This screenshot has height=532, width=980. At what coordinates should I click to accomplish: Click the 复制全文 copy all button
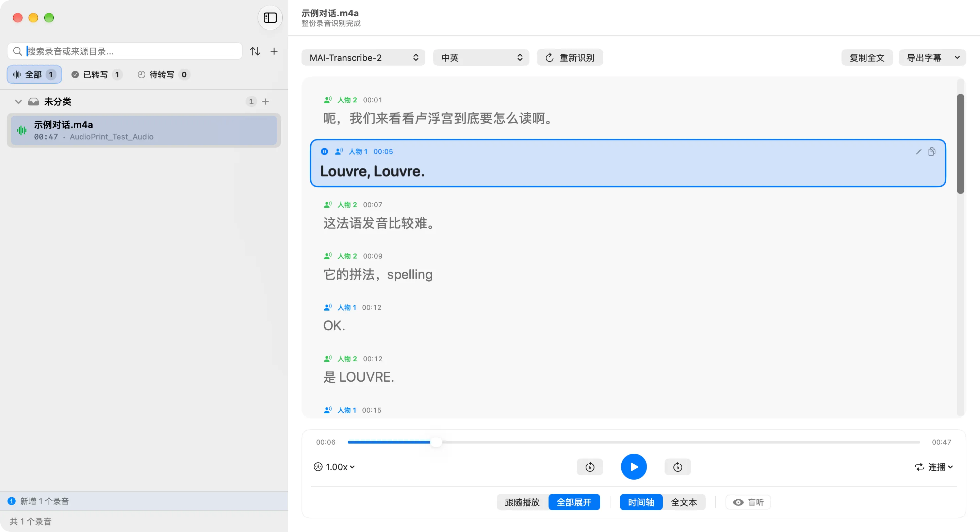click(x=867, y=57)
